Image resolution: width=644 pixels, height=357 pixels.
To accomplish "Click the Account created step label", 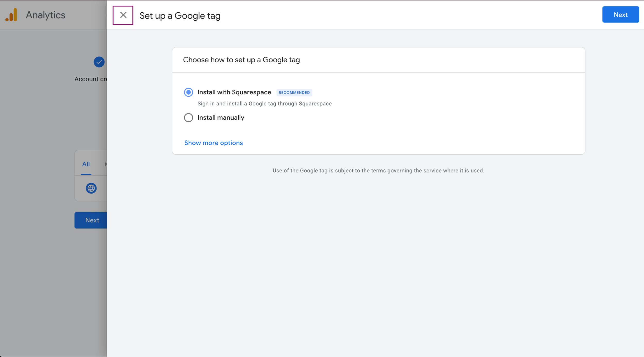I will [91, 79].
